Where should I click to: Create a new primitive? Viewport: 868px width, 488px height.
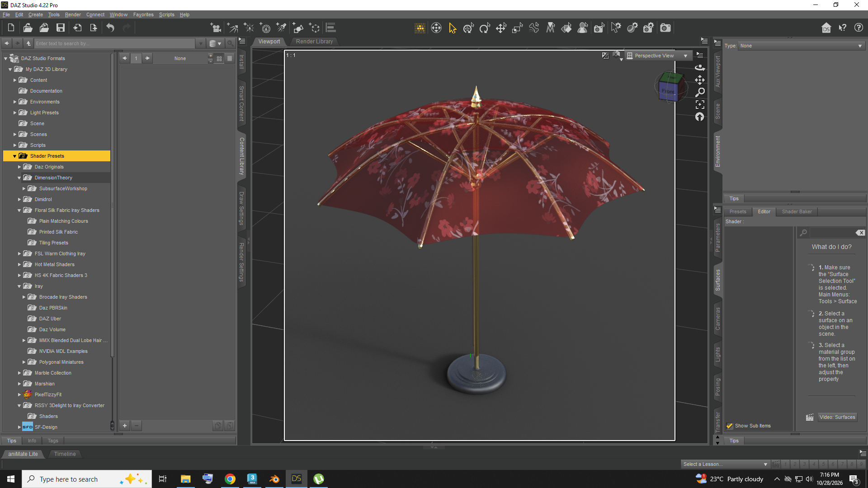(298, 28)
